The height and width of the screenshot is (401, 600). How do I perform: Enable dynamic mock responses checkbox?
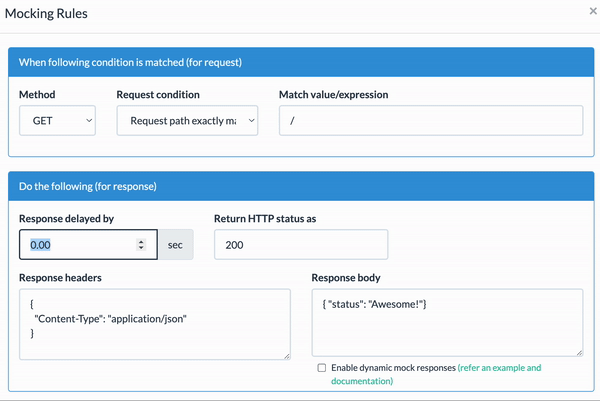pos(322,368)
